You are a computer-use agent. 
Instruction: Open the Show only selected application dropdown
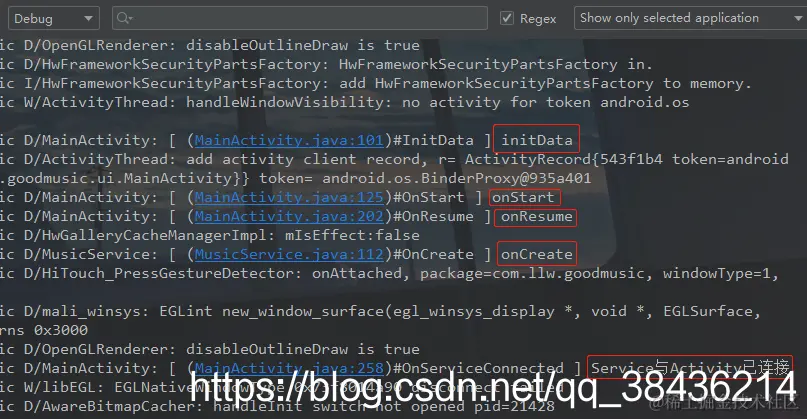(x=690, y=19)
